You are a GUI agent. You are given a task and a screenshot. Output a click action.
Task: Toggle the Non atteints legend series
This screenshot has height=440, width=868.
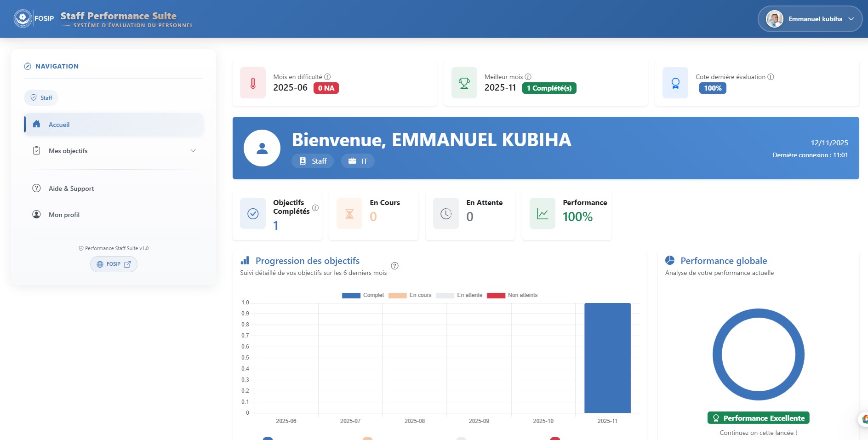(512, 295)
